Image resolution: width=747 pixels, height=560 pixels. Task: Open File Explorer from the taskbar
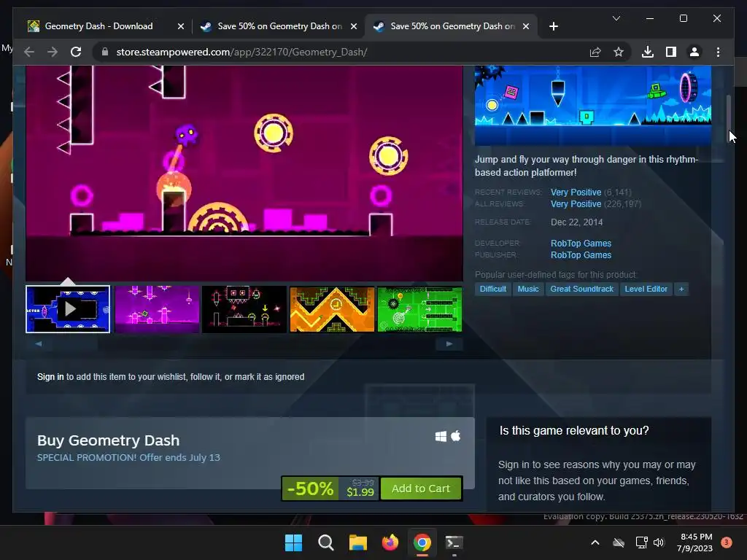coord(357,542)
